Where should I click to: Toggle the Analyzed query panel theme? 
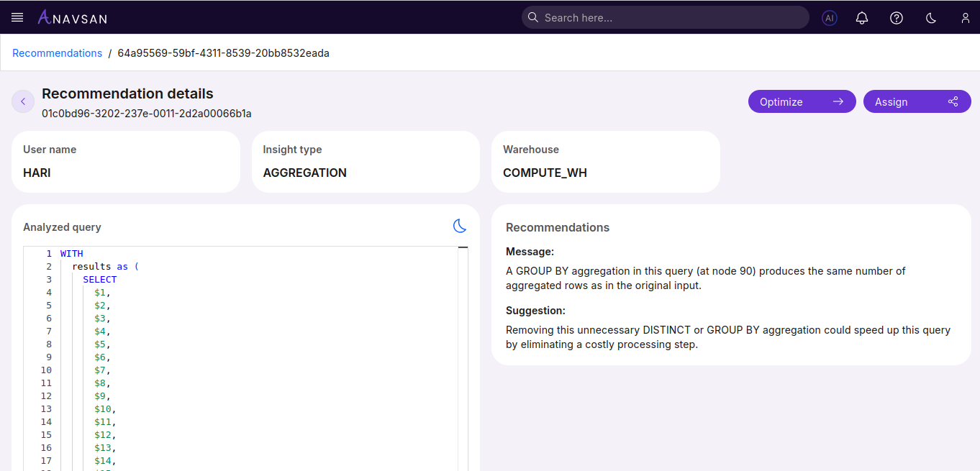(x=460, y=226)
